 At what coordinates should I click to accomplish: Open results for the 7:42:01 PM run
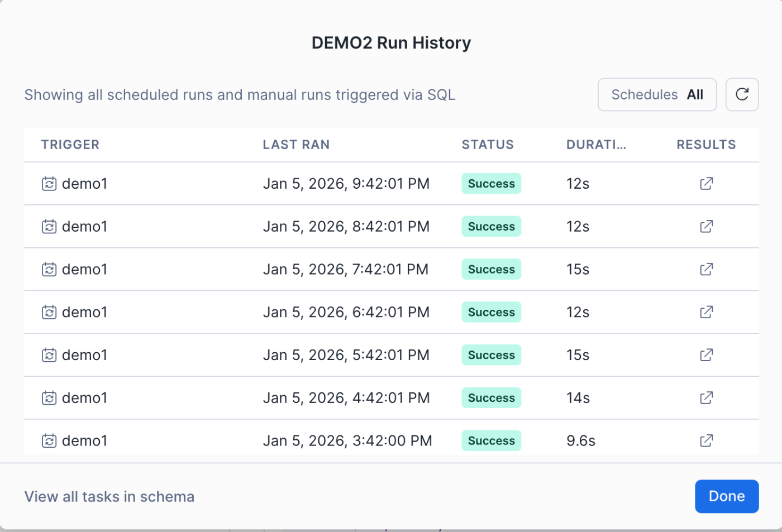point(706,269)
